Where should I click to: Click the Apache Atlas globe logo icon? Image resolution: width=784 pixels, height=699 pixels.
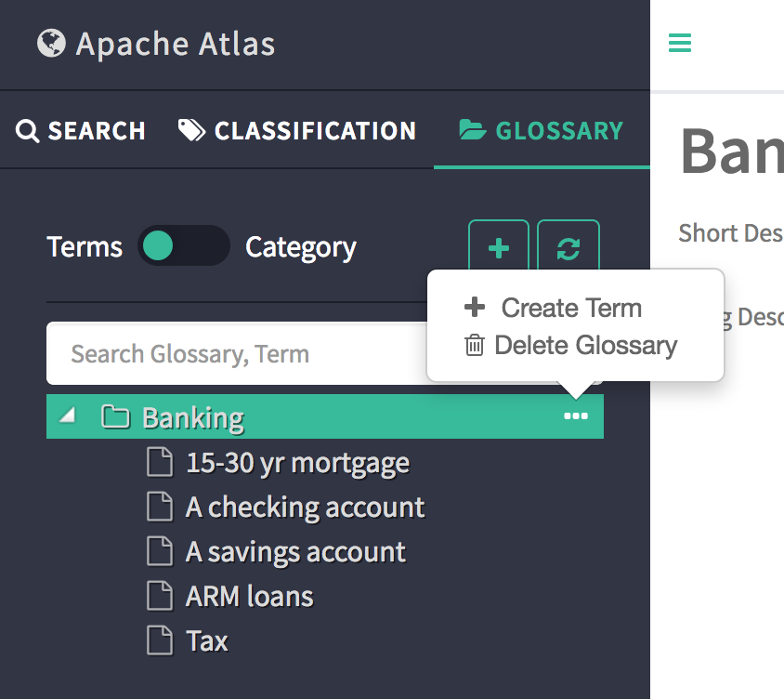coord(51,43)
